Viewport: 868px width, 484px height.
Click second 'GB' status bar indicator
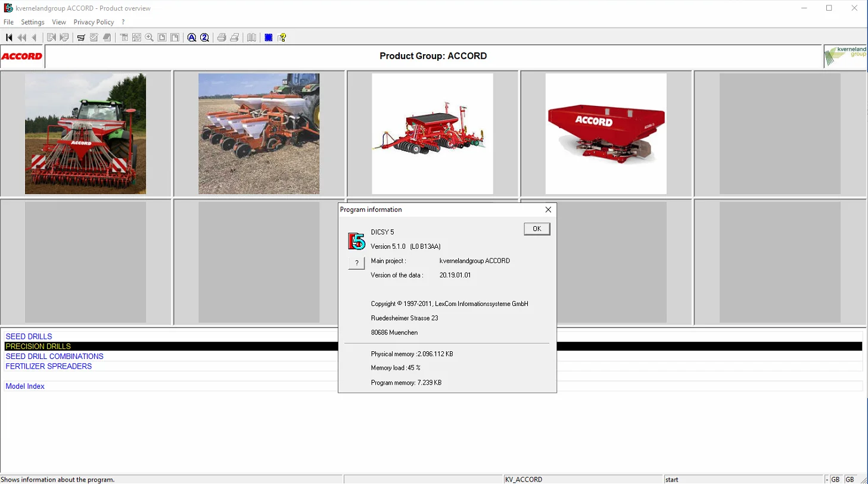(x=850, y=480)
